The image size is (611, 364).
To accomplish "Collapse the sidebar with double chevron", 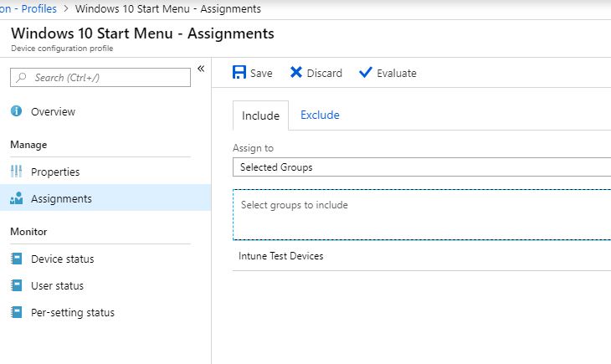I will pos(201,69).
